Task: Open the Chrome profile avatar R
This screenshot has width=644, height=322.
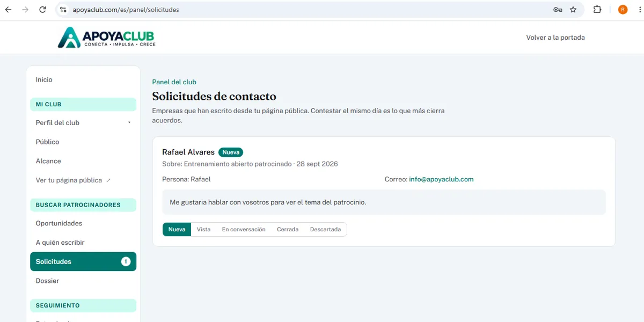Action: point(623,10)
